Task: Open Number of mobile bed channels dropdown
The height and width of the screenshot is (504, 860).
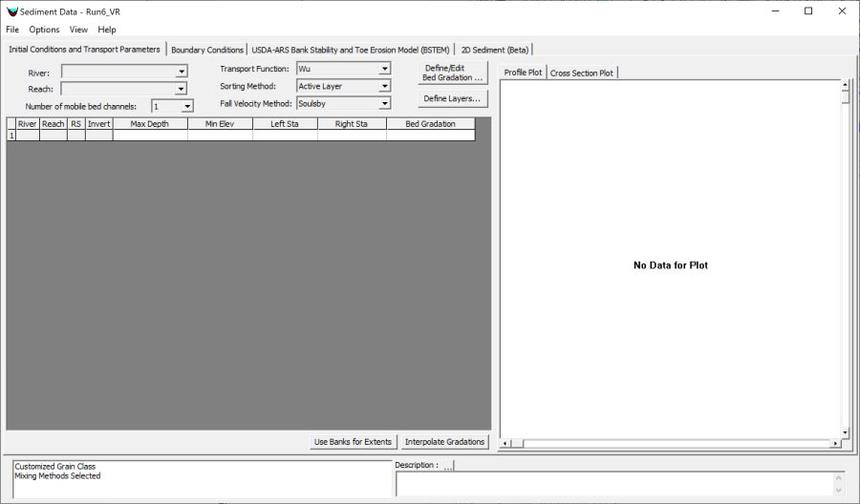Action: click(x=187, y=106)
